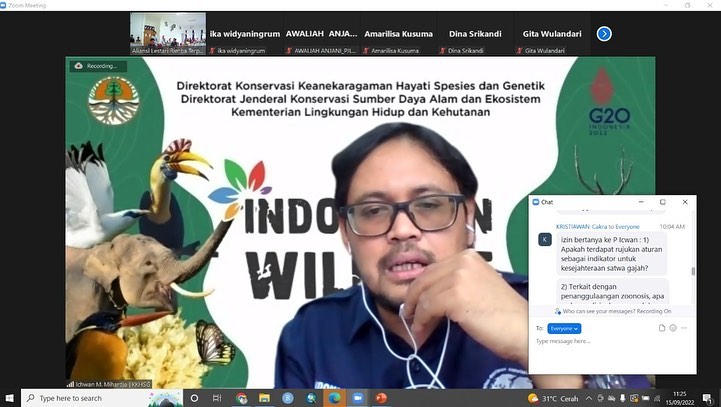Open Cortana circle in the taskbar
This screenshot has width=721, height=407.
(x=196, y=398)
